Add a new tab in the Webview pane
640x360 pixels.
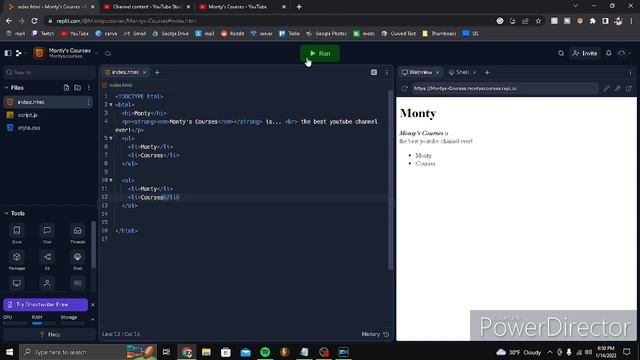tap(487, 72)
